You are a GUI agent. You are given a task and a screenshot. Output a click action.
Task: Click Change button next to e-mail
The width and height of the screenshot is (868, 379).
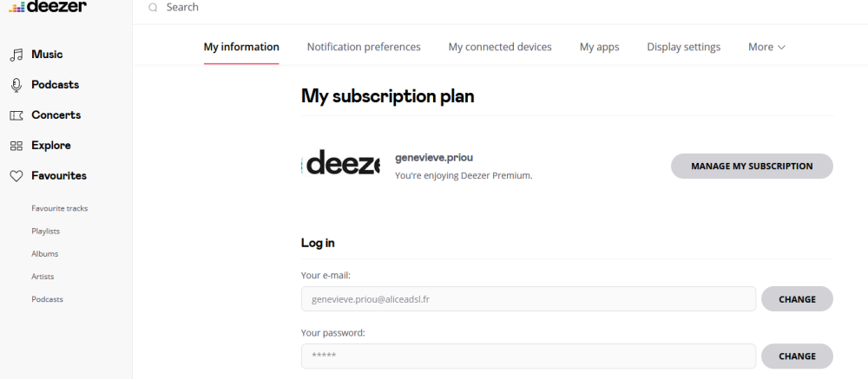coord(797,299)
